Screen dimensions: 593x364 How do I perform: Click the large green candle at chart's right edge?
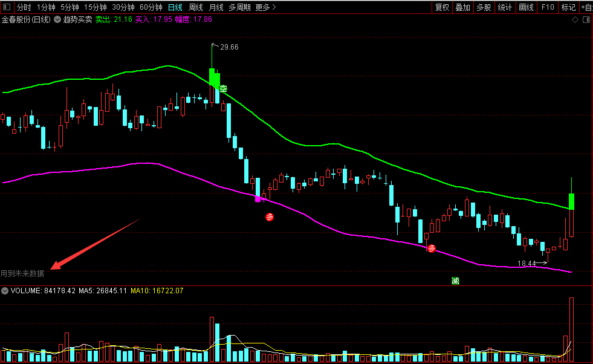[571, 201]
